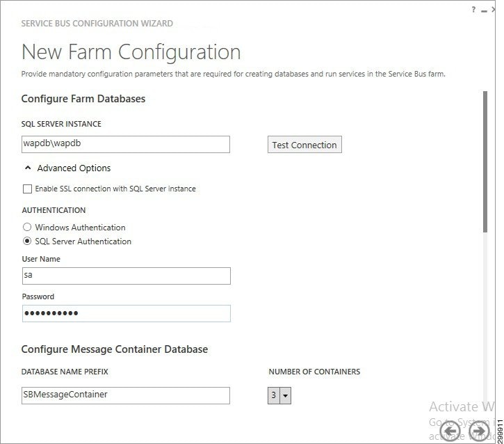
Task: Click the 'AUTHENTICATION' label
Action: pyautogui.click(x=54, y=210)
